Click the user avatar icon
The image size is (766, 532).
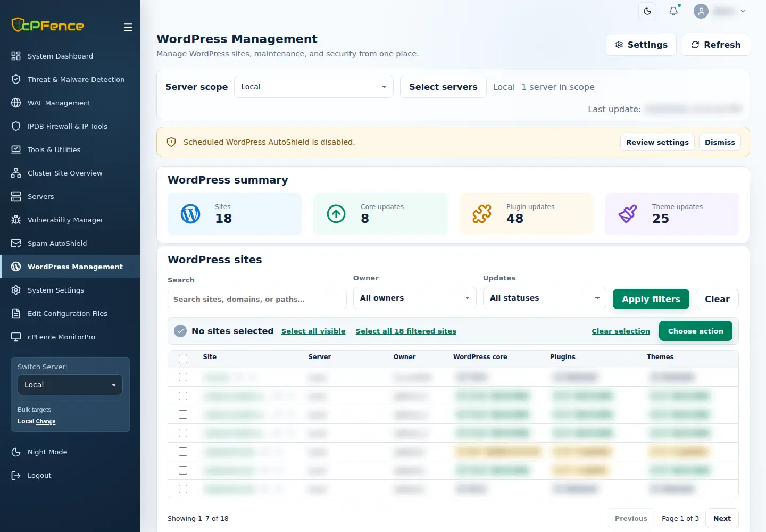click(701, 11)
